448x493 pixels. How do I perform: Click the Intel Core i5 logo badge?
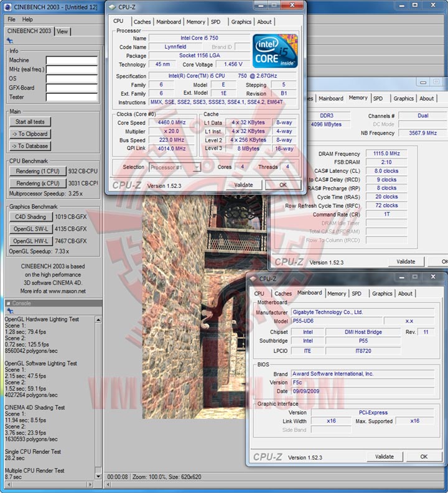pyautogui.click(x=275, y=51)
